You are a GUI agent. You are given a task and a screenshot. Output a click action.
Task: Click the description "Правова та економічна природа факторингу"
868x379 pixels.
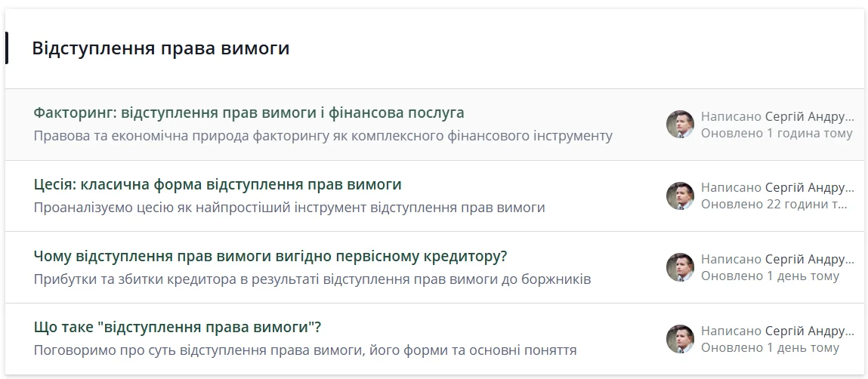(323, 136)
